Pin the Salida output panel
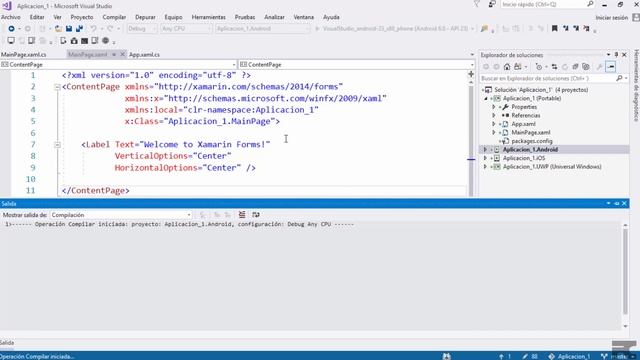640x360 pixels. click(x=616, y=203)
